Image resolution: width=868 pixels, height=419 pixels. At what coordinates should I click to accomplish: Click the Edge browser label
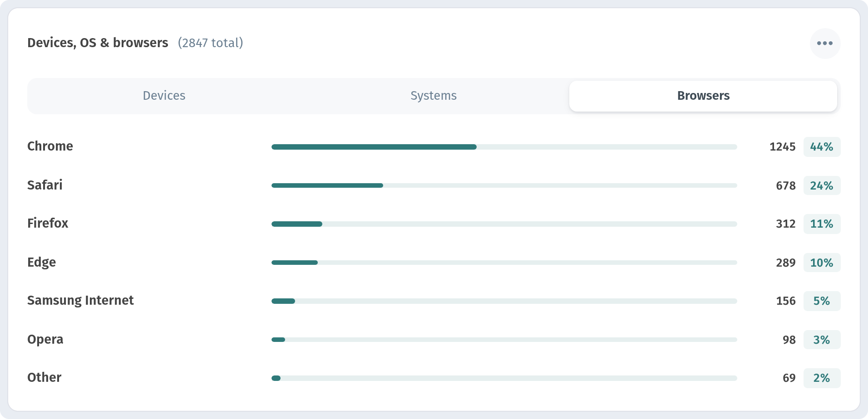pyautogui.click(x=41, y=262)
